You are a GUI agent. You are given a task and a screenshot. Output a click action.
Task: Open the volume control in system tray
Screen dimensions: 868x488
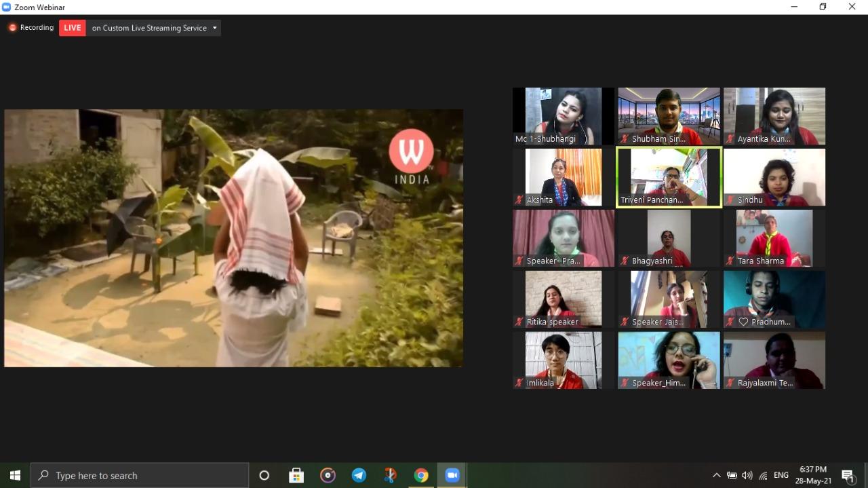747,475
